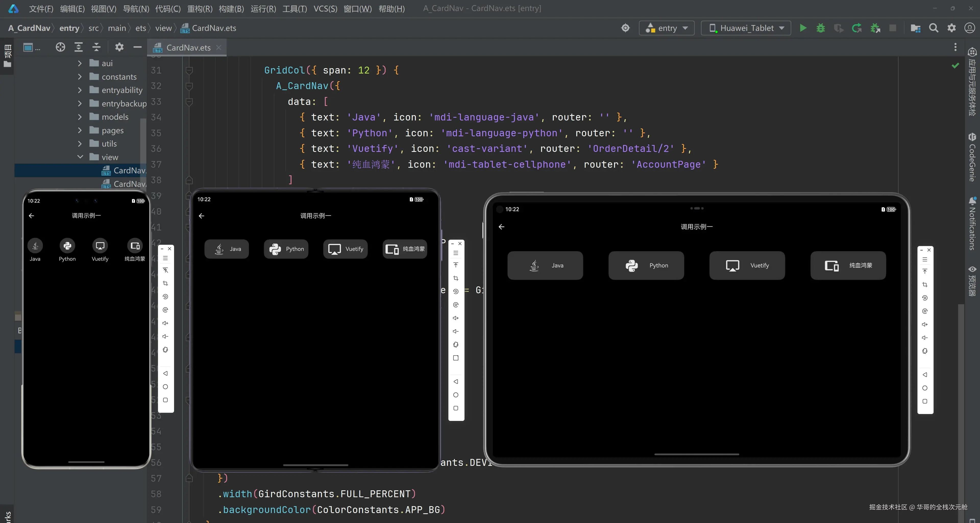
Task: Open the 构建(B) menu
Action: coord(231,8)
